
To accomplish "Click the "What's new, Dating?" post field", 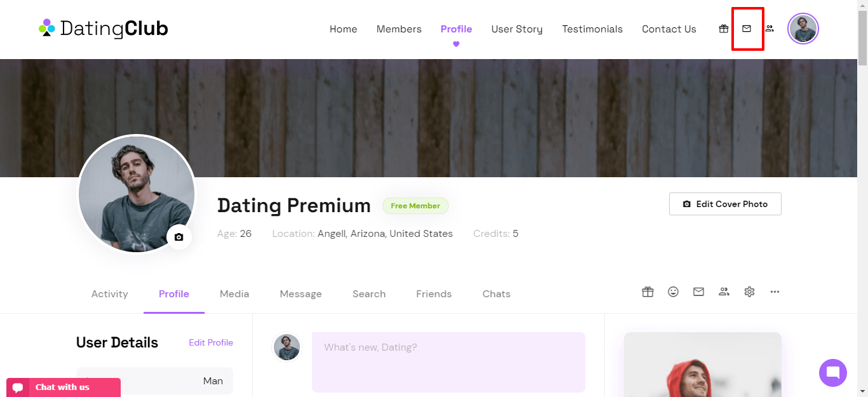I will [449, 362].
